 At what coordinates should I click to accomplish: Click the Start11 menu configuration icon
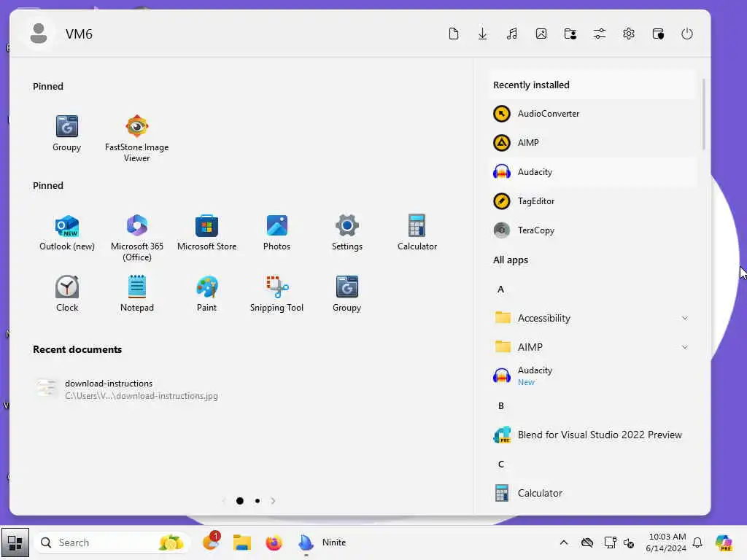(658, 34)
